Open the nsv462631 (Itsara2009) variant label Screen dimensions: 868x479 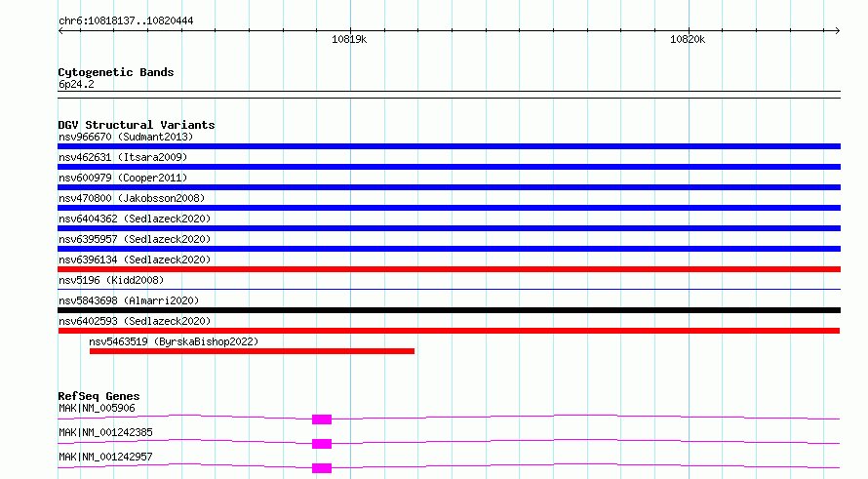point(123,157)
